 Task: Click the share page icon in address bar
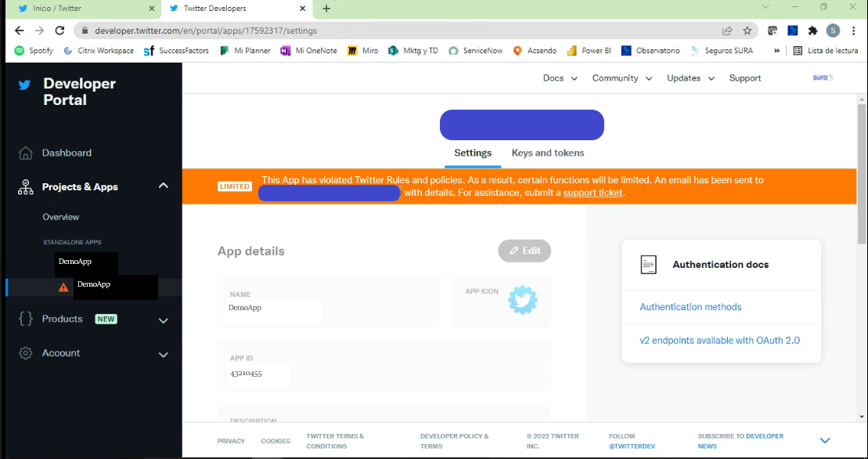click(x=727, y=31)
